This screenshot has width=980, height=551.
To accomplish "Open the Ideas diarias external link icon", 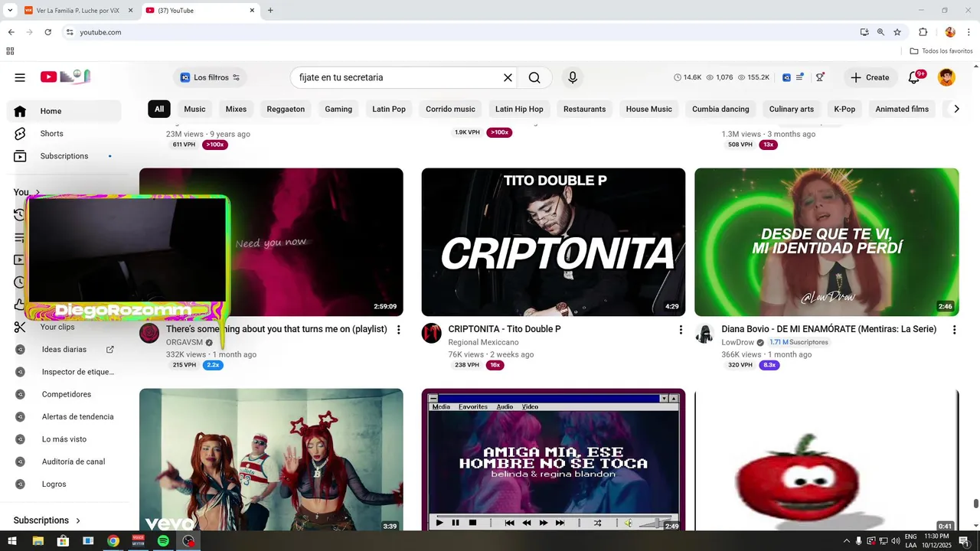I will coord(109,349).
